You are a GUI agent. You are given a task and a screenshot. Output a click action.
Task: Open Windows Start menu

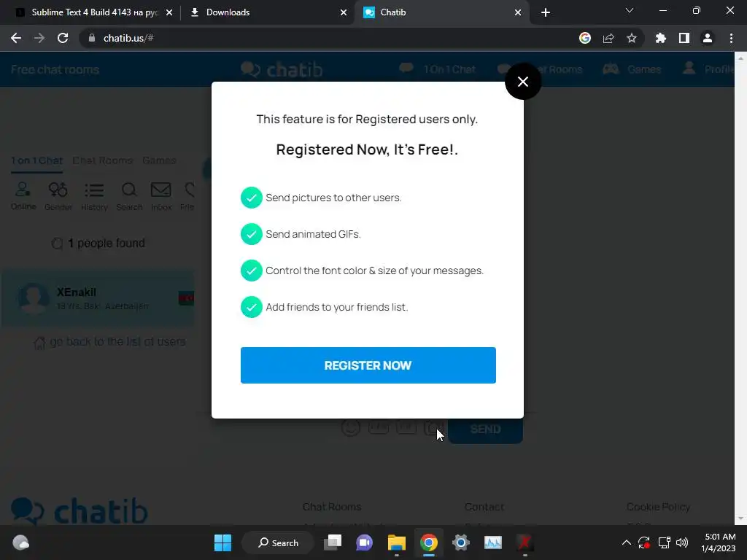pyautogui.click(x=222, y=542)
